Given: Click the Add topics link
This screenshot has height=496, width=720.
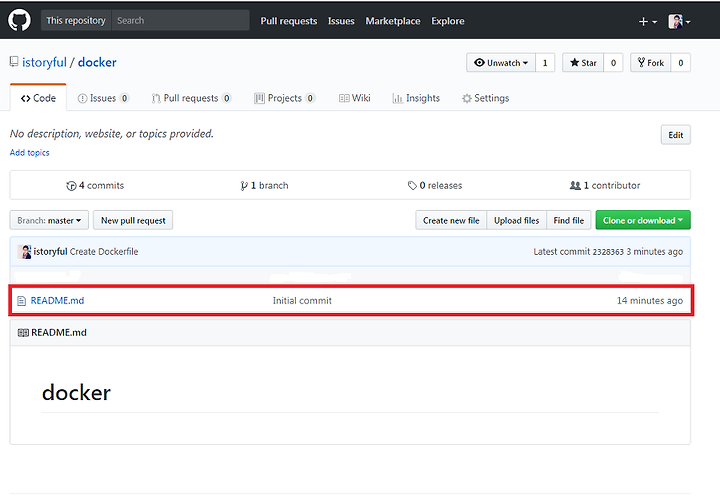Looking at the screenshot, I should pos(29,152).
